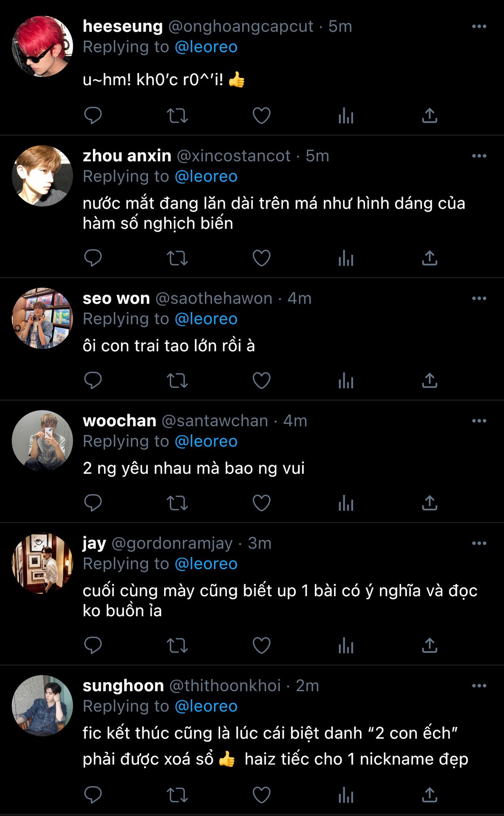Share jay's tweet via share icon
Image resolution: width=504 pixels, height=816 pixels.
[x=430, y=645]
